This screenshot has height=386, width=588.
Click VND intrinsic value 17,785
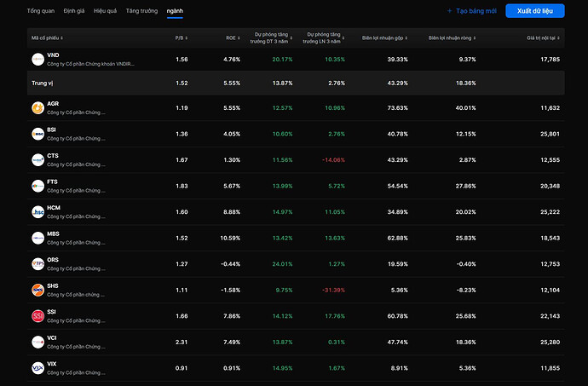pos(551,60)
